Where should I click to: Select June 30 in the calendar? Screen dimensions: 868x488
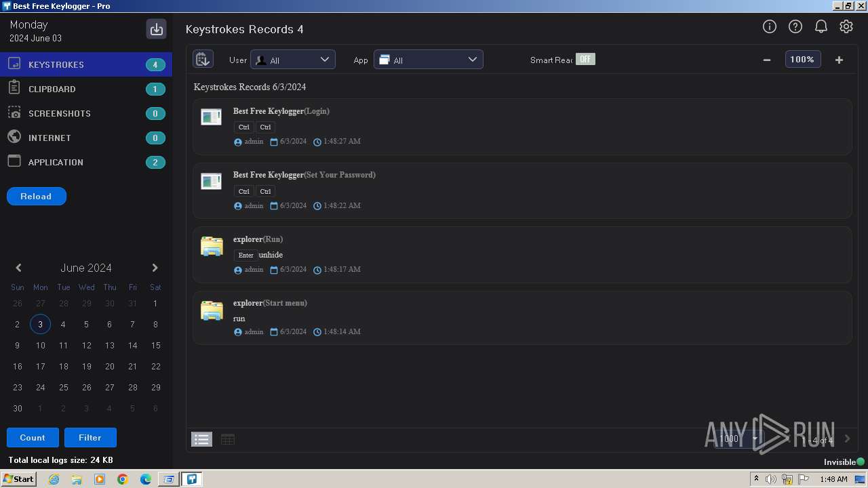click(17, 409)
